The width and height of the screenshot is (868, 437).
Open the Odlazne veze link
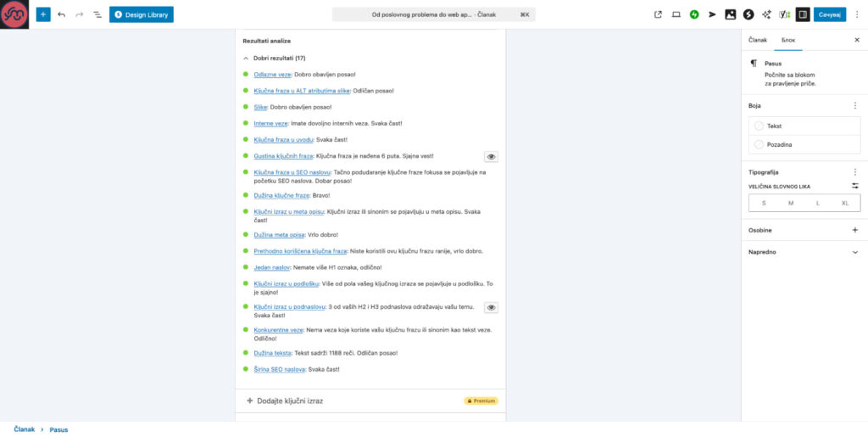(272, 74)
